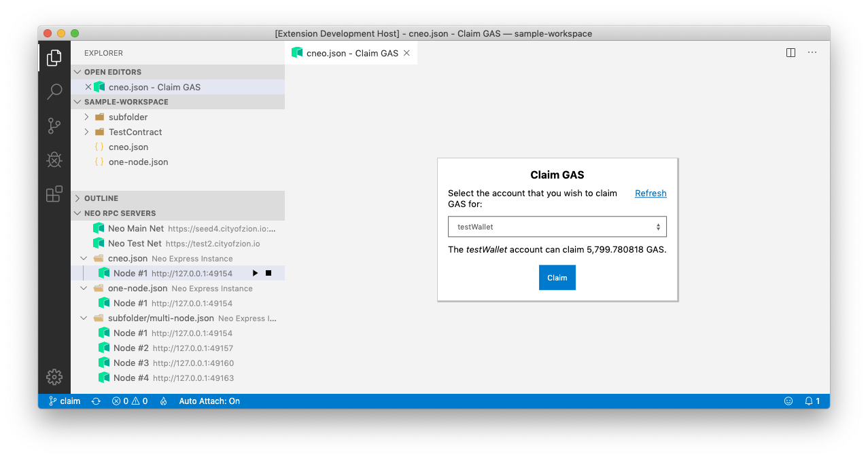Screen dimensions: 868x459
Task: Open the Debug view in the activity bar
Action: (x=54, y=160)
